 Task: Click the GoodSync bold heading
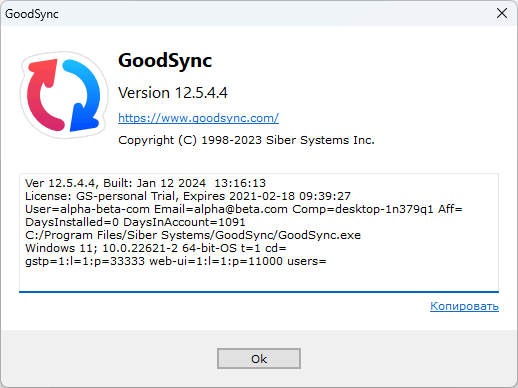pyautogui.click(x=165, y=61)
